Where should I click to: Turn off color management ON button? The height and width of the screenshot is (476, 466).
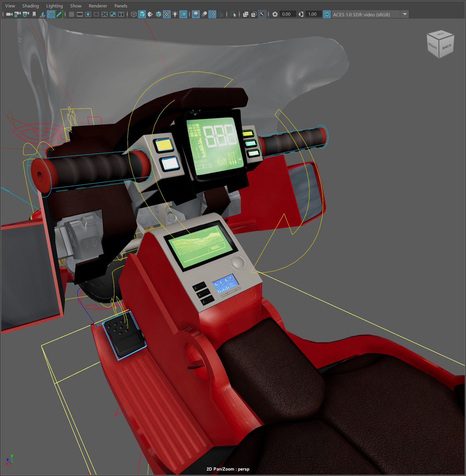click(x=327, y=14)
